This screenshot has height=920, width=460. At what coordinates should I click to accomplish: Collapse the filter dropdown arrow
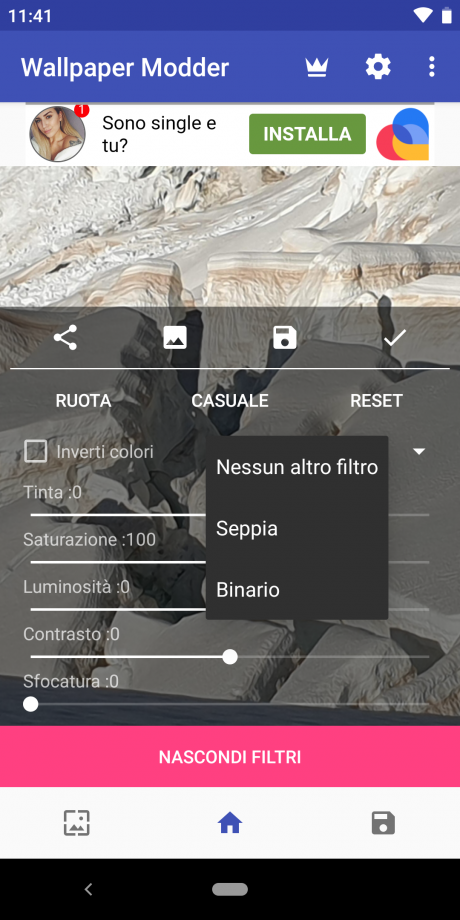click(x=419, y=451)
